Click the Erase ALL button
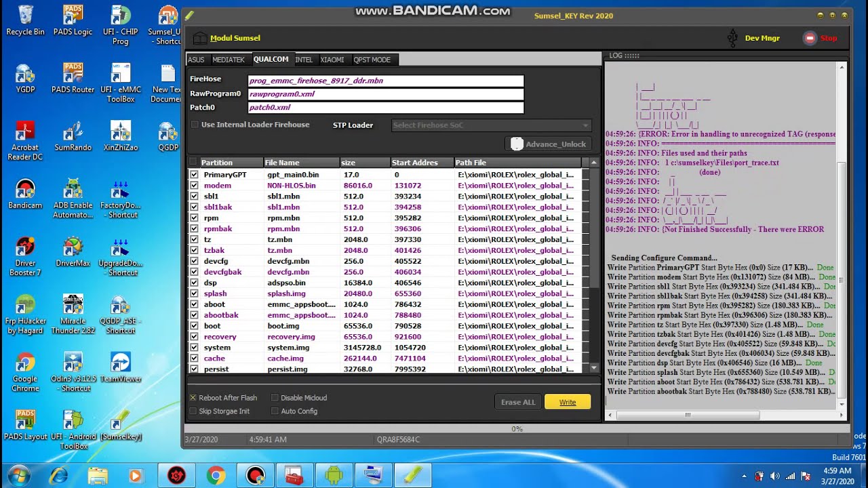This screenshot has width=868, height=488. 518,402
